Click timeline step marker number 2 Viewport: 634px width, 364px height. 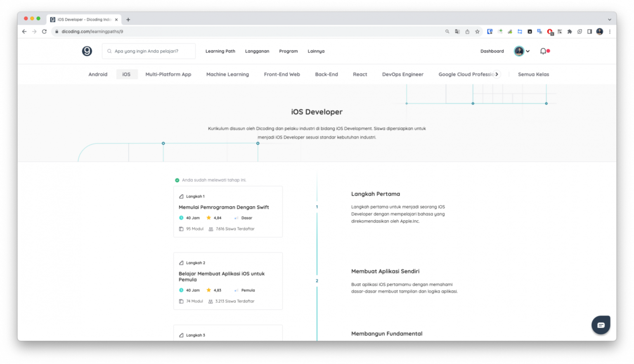[x=317, y=281]
